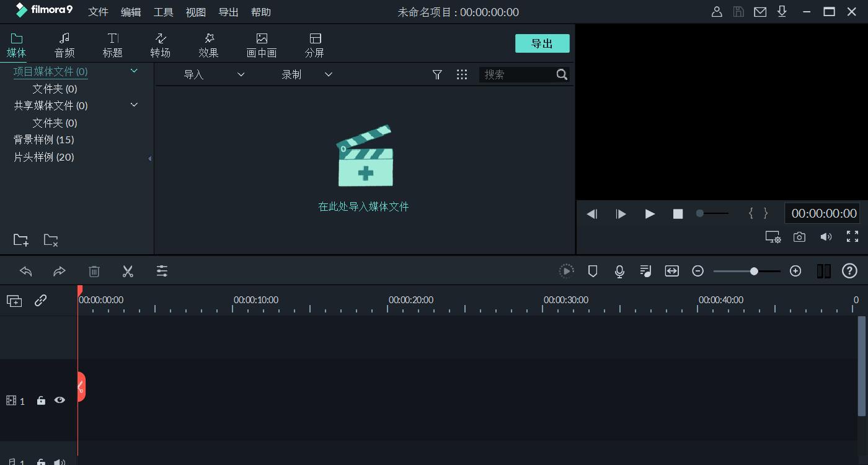Open the audio mixer icon
Image resolution: width=868 pixels, height=465 pixels.
[x=645, y=271]
